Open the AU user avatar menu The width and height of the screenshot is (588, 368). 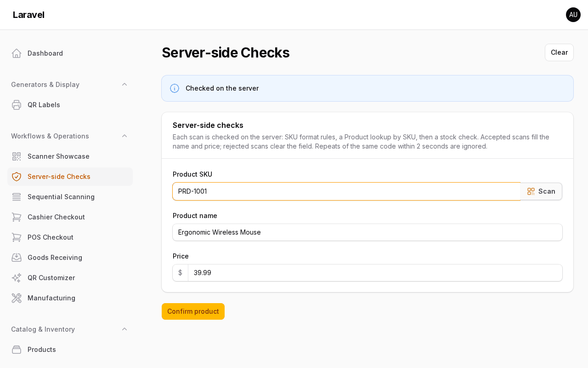573,15
